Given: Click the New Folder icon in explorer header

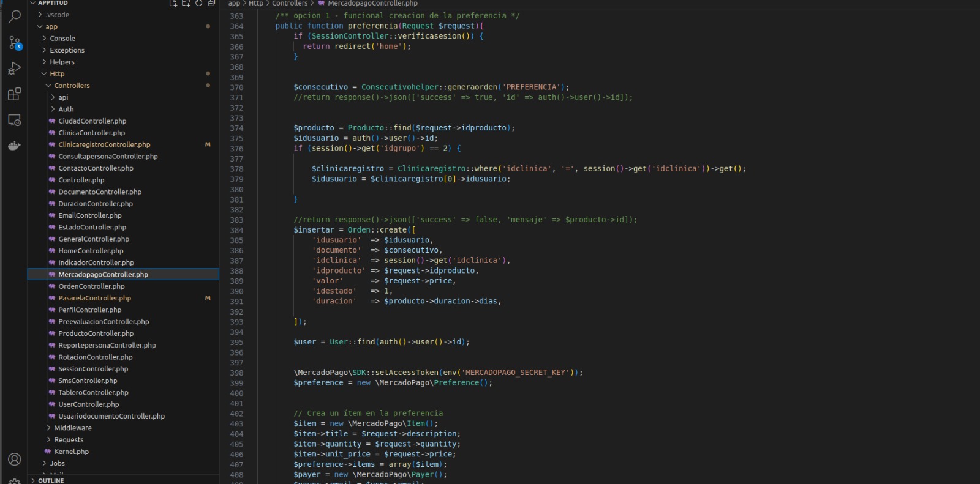Looking at the screenshot, I should click(x=186, y=3).
